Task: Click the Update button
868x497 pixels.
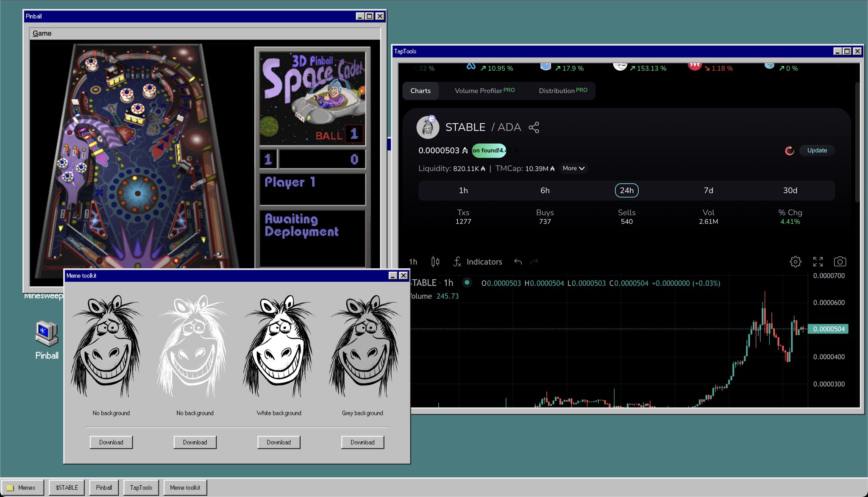Action: 817,150
